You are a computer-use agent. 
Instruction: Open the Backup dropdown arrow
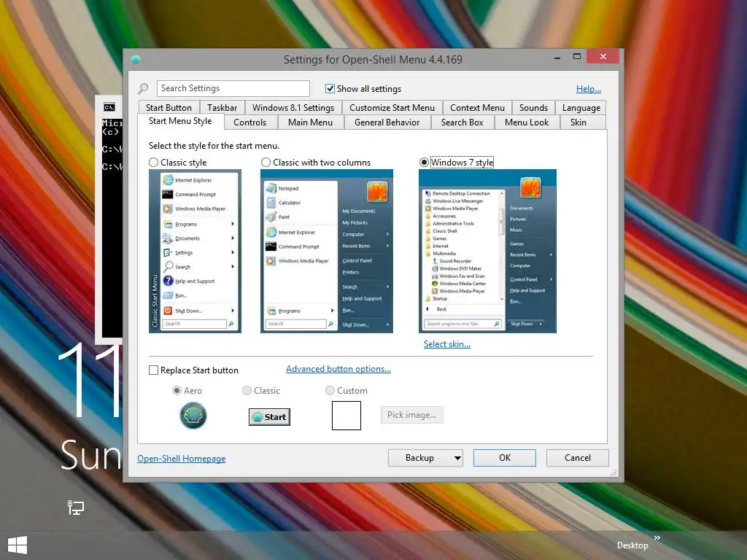click(457, 458)
